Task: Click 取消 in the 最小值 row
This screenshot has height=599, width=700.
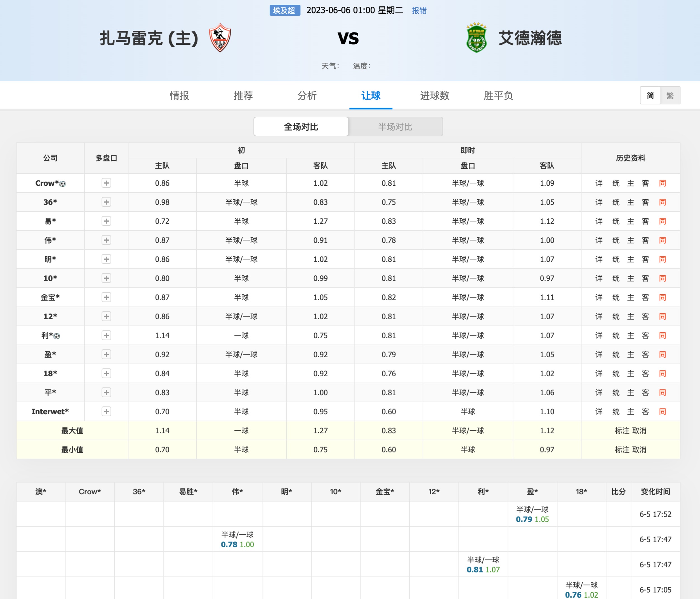Action: 639,450
